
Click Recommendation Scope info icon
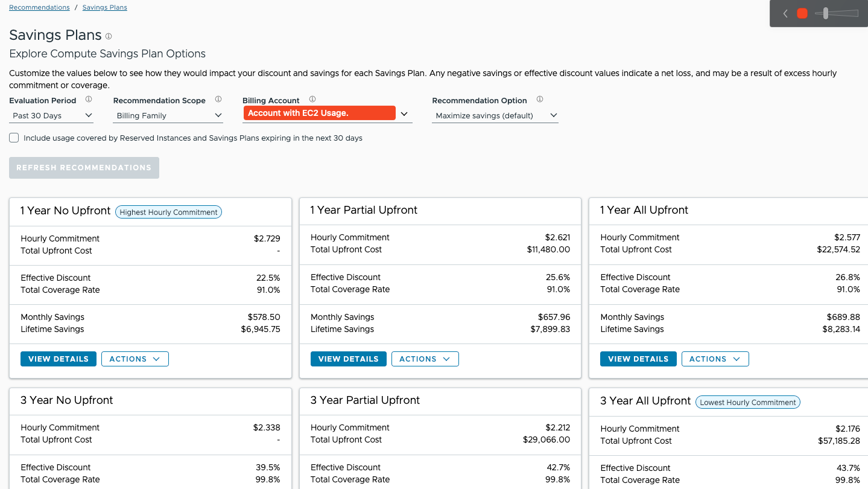pos(218,100)
